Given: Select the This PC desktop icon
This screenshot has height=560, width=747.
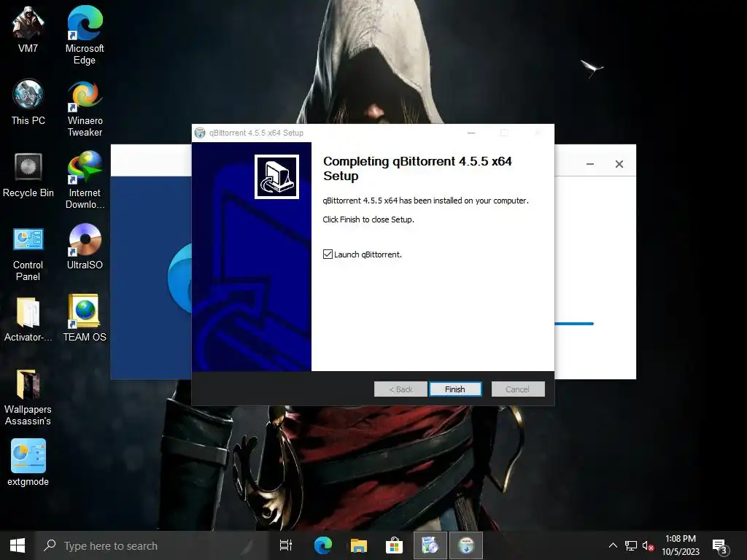Looking at the screenshot, I should click(28, 102).
